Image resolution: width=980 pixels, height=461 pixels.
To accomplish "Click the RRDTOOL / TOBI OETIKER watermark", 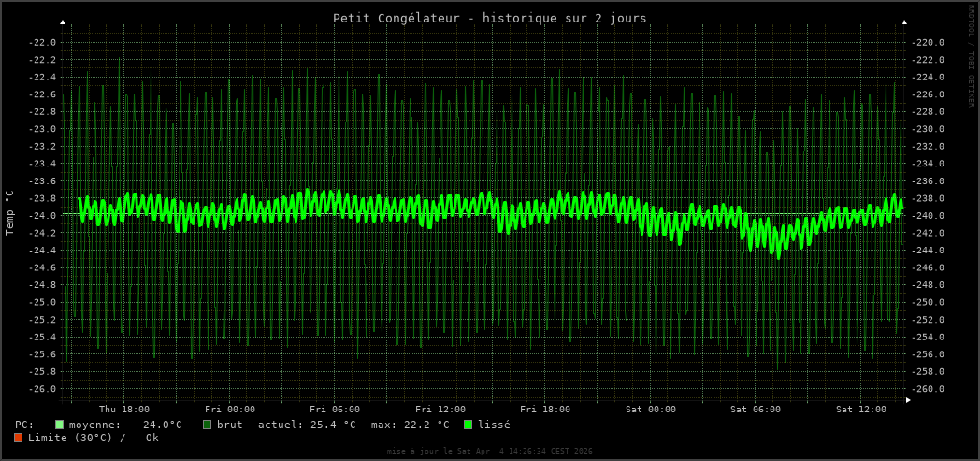I will click(x=971, y=56).
